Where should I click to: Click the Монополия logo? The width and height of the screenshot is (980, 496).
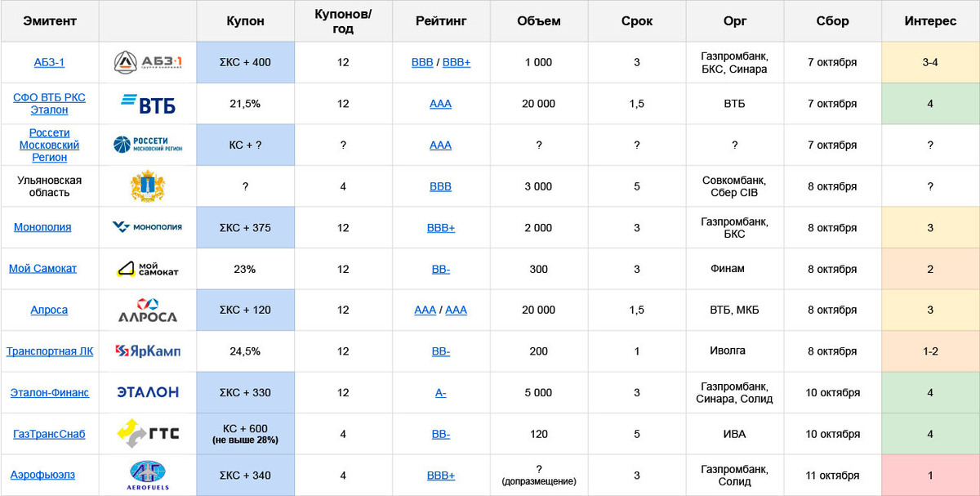pos(148,227)
